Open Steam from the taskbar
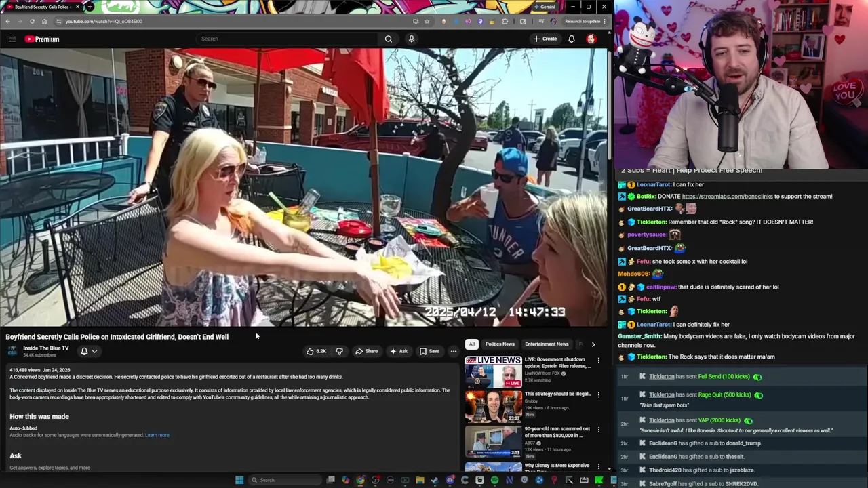The height and width of the screenshot is (488, 868). (435, 480)
